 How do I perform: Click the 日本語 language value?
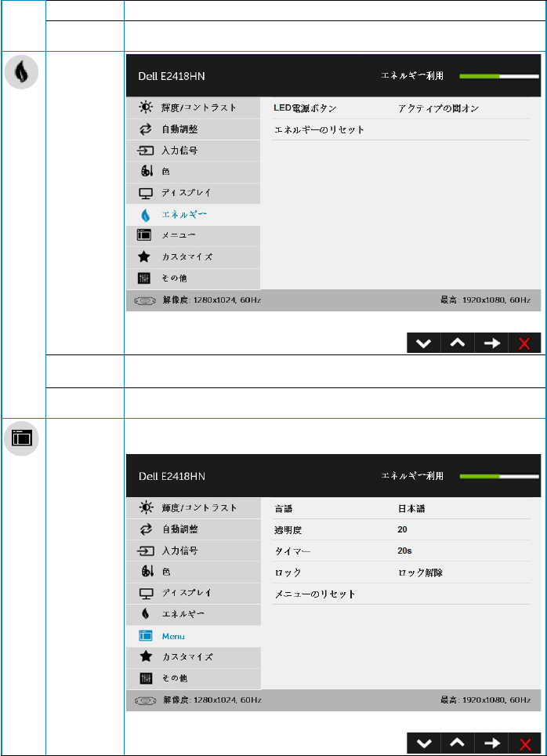pyautogui.click(x=411, y=509)
